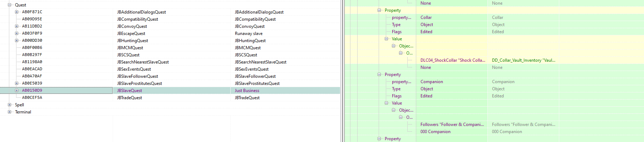Click JBSlaveFollowerQuest editor ID
The width and height of the screenshot is (644, 142).
138,76
